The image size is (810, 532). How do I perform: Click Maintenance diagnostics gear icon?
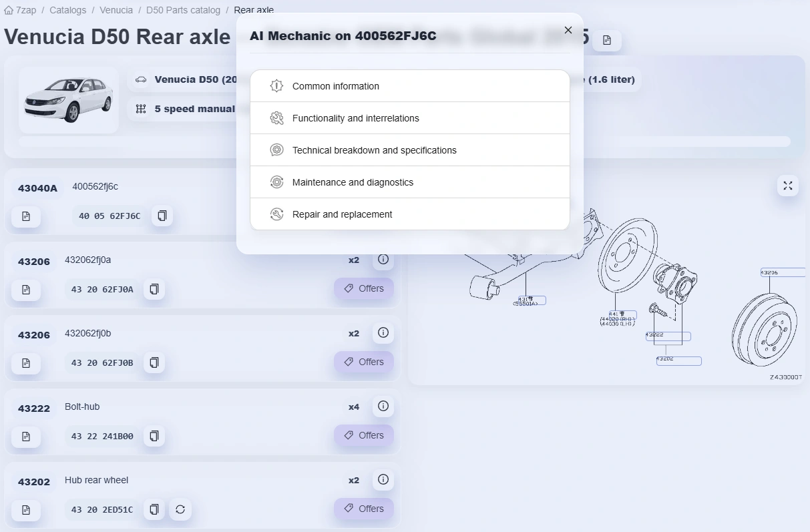276,182
